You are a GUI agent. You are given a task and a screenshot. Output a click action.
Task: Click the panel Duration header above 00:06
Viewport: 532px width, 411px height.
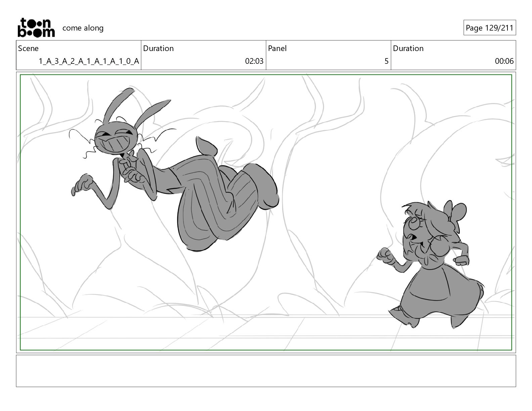pos(408,48)
